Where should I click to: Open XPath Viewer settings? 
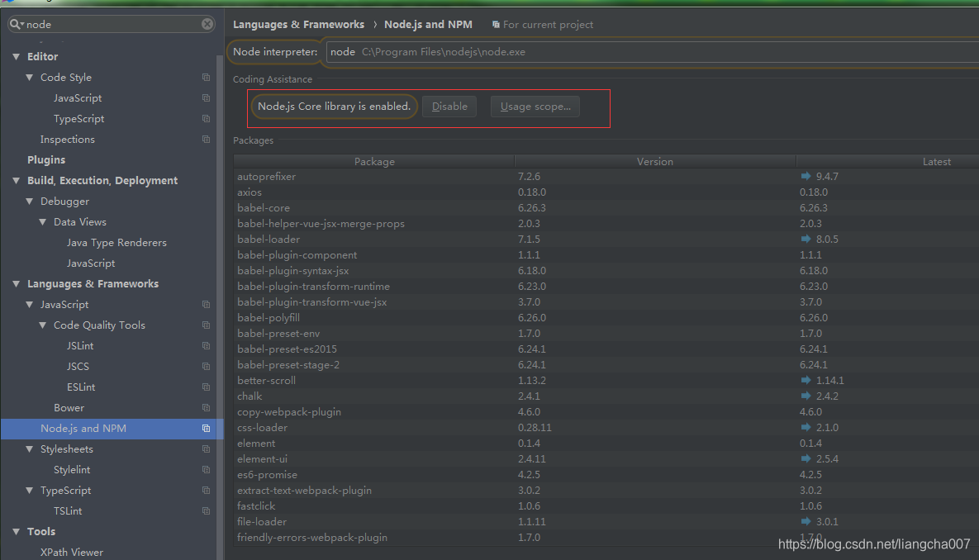point(72,552)
